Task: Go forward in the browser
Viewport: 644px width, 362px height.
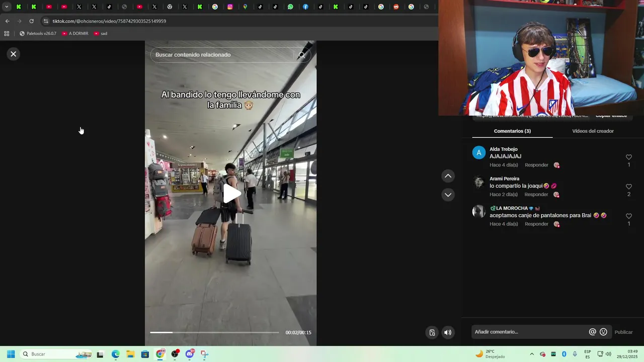Action: (19, 21)
